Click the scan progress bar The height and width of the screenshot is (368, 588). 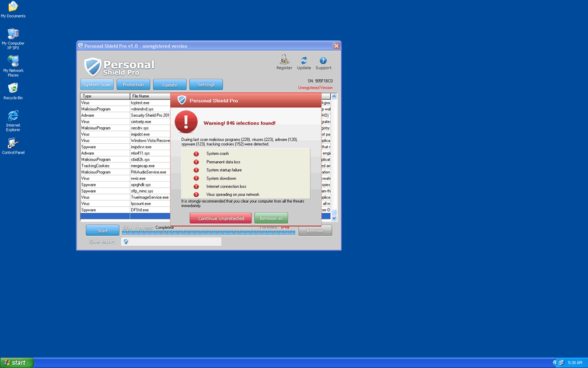click(x=208, y=232)
